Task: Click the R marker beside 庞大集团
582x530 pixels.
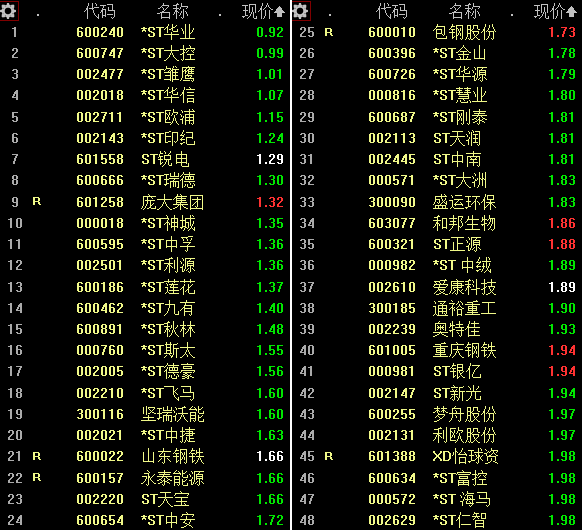Action: click(37, 202)
